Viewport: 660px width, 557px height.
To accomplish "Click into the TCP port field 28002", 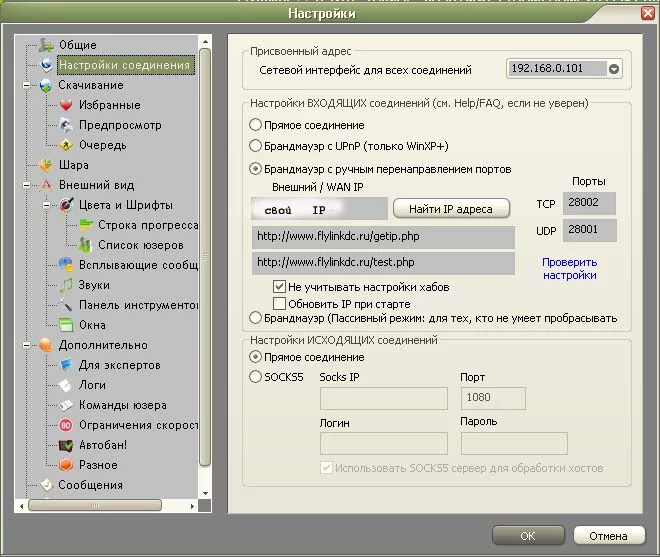I will coord(589,203).
